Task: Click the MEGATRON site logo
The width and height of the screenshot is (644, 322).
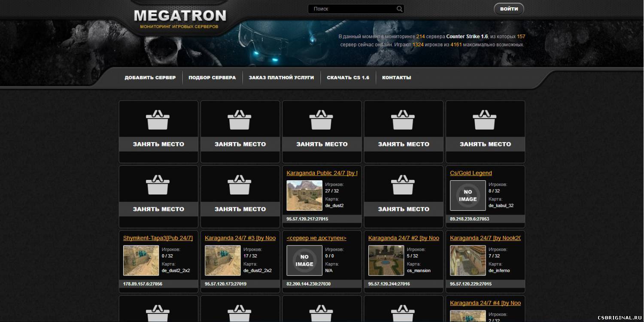Action: (180, 16)
